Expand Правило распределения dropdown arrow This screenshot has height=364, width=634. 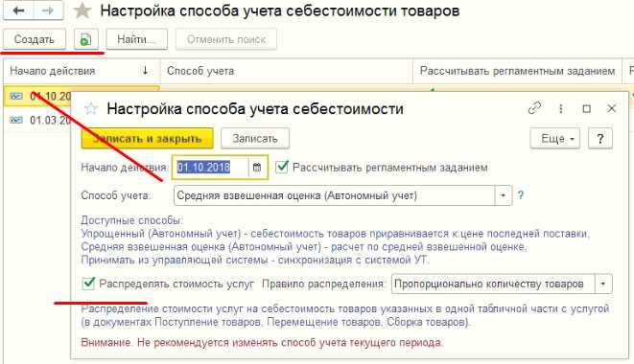pyautogui.click(x=603, y=284)
